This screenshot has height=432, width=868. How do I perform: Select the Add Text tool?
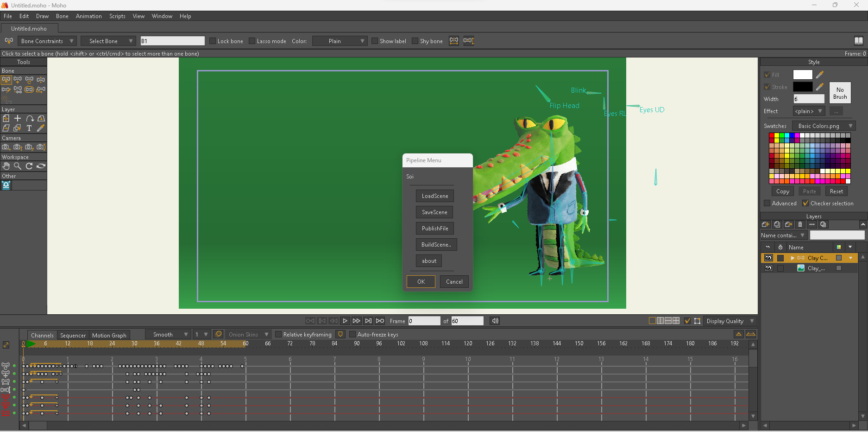29,128
